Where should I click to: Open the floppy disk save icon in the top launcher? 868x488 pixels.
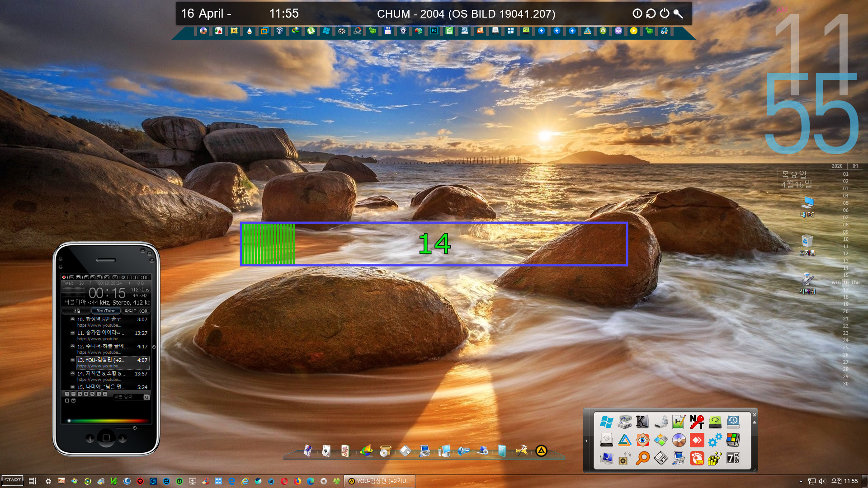pos(388,31)
